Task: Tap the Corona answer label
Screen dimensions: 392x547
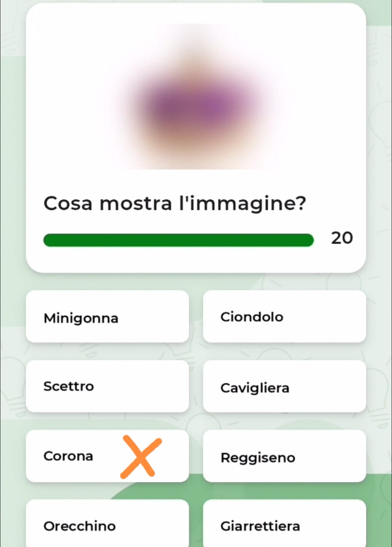Action: 68,456
